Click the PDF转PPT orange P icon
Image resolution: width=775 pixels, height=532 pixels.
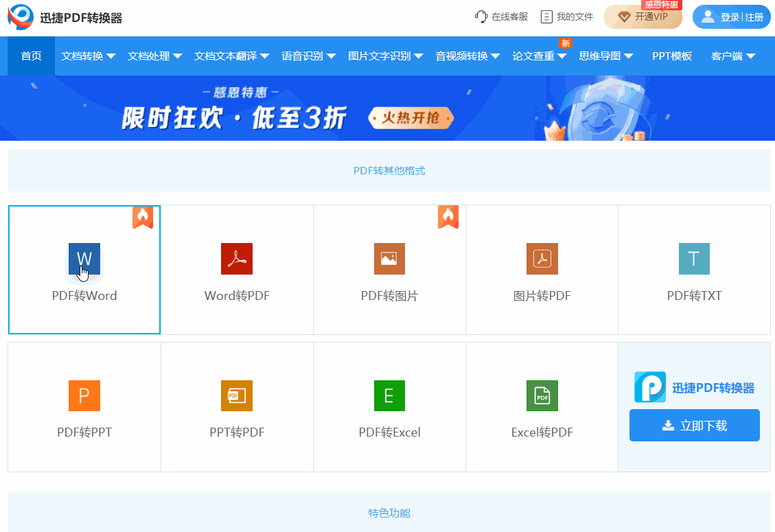(84, 395)
